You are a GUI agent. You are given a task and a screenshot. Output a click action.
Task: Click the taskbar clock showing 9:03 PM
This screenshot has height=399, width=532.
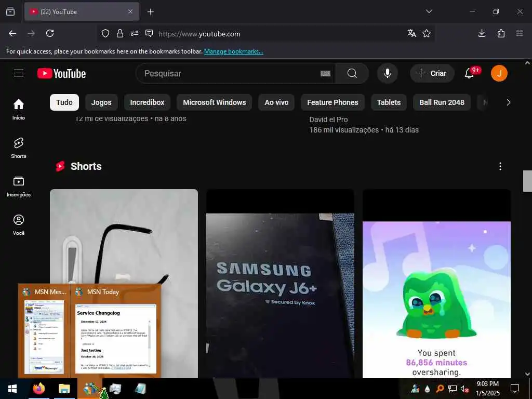click(x=488, y=389)
